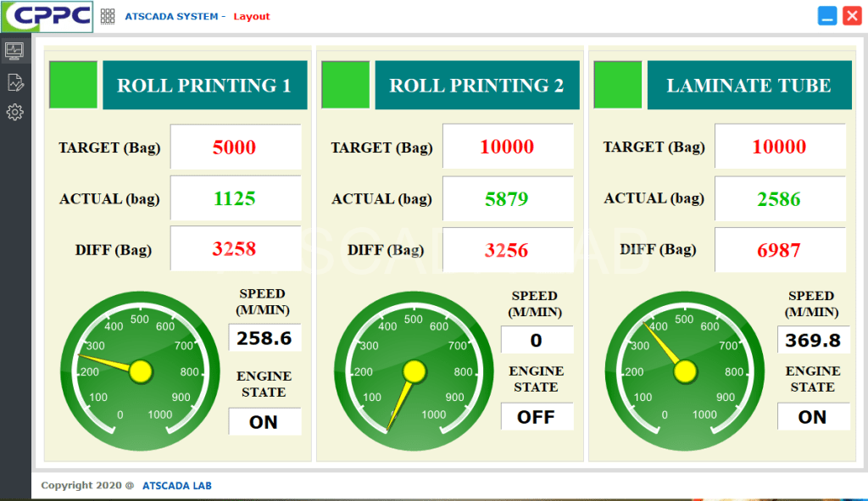Select the ACTUAL field showing 1125
868x501 pixels.
[235, 198]
